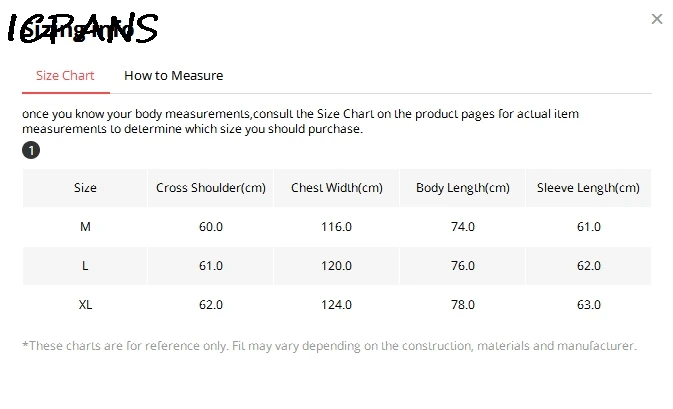Image resolution: width=673 pixels, height=409 pixels.
Task: Select size XL in the table
Action: (x=85, y=305)
